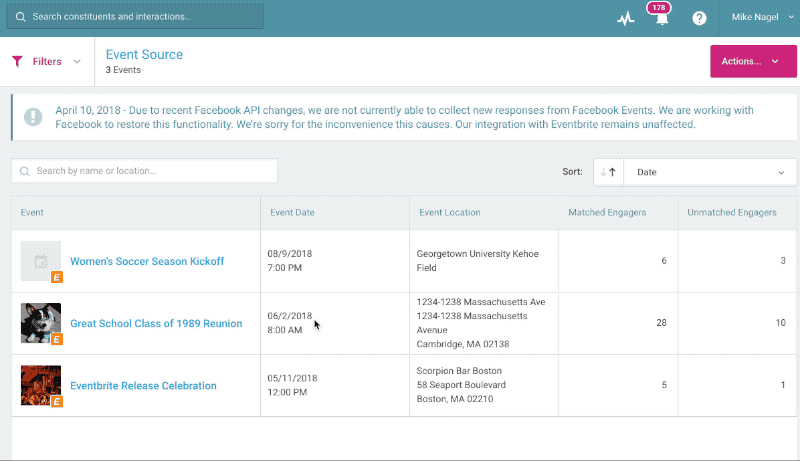Open Eventbrite Release Celebration event link

[x=143, y=386]
